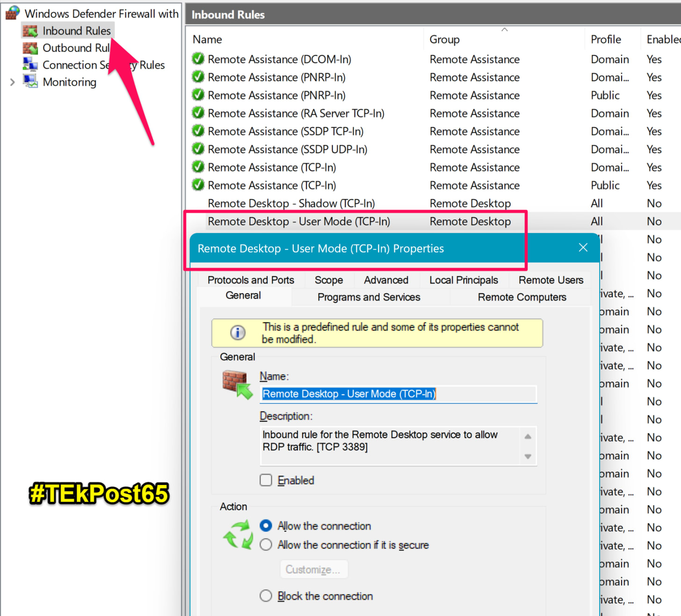Select Windows Defender Firewall root node
This screenshot has height=616, width=681.
point(101,14)
